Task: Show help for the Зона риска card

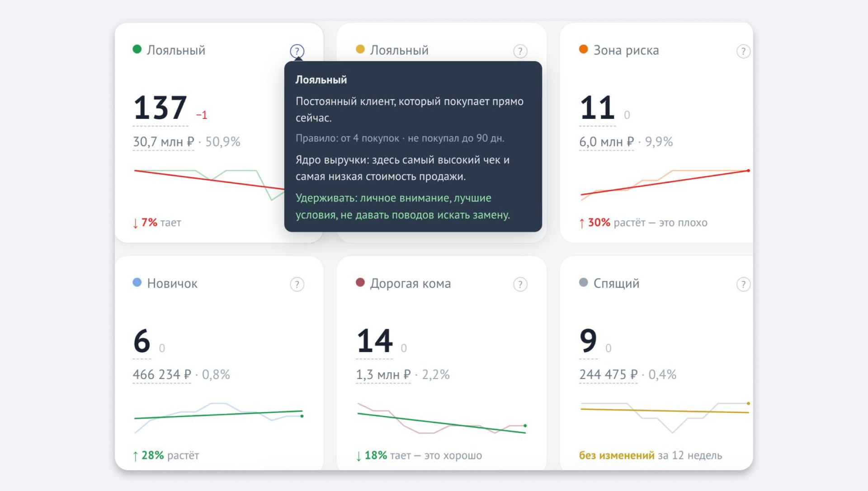Action: coord(744,51)
